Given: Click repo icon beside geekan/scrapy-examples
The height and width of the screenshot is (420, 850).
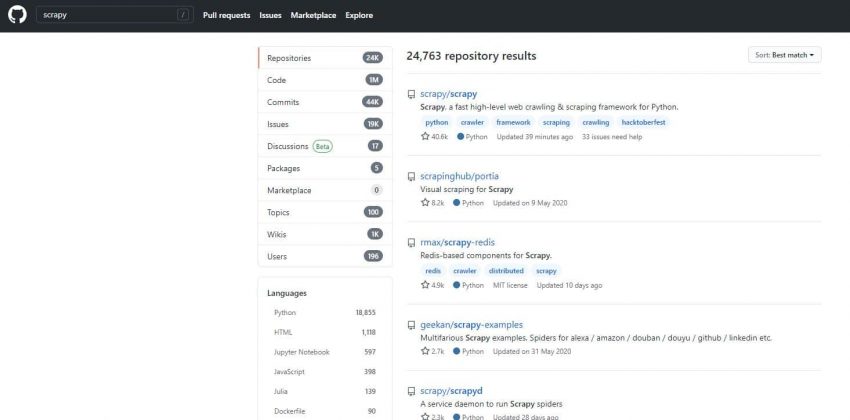Looking at the screenshot, I should click(411, 325).
